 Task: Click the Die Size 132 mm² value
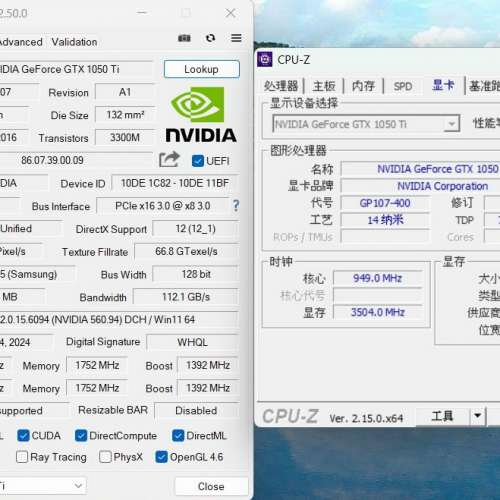[125, 115]
